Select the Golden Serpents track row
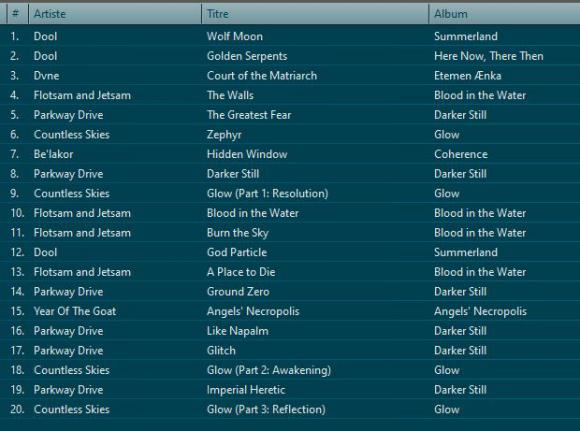 click(x=290, y=56)
